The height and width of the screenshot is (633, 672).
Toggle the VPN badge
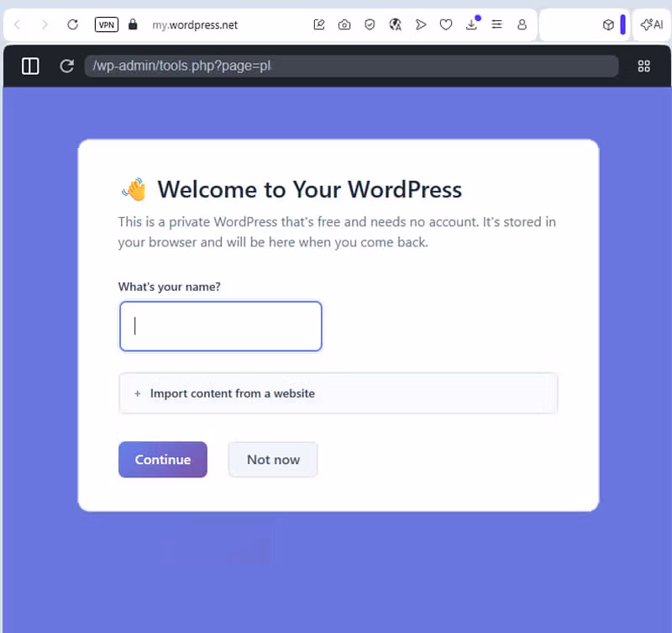pos(107,25)
